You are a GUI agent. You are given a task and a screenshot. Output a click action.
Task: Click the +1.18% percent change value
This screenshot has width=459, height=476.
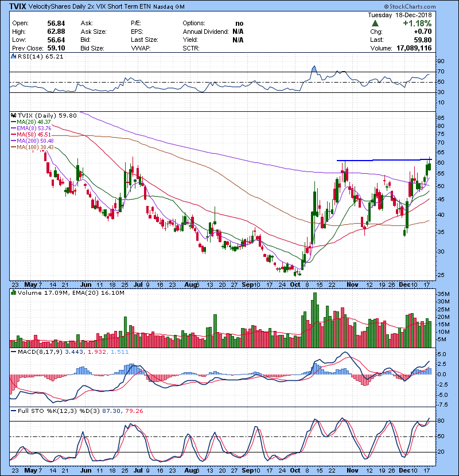[x=417, y=23]
